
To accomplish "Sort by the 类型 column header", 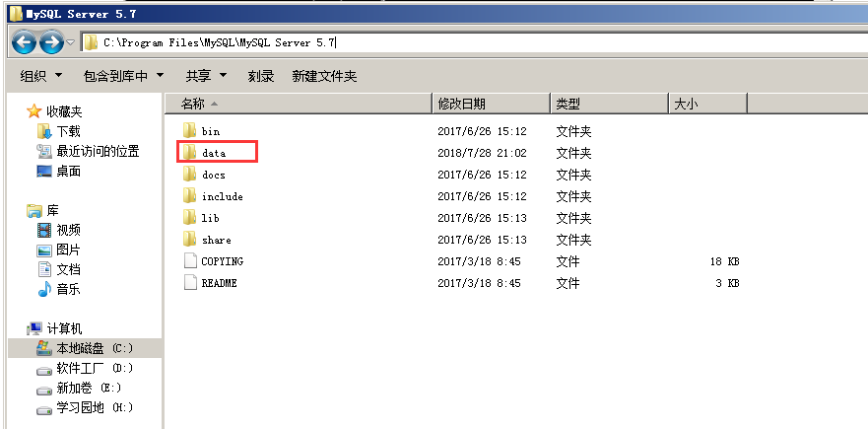I will pyautogui.click(x=609, y=104).
